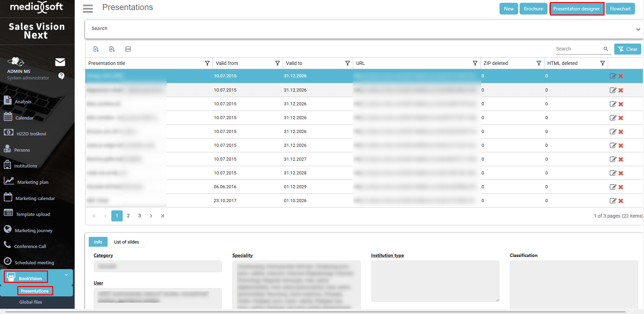The width and height of the screenshot is (644, 314).
Task: Open the hamburger menu
Action: (88, 9)
